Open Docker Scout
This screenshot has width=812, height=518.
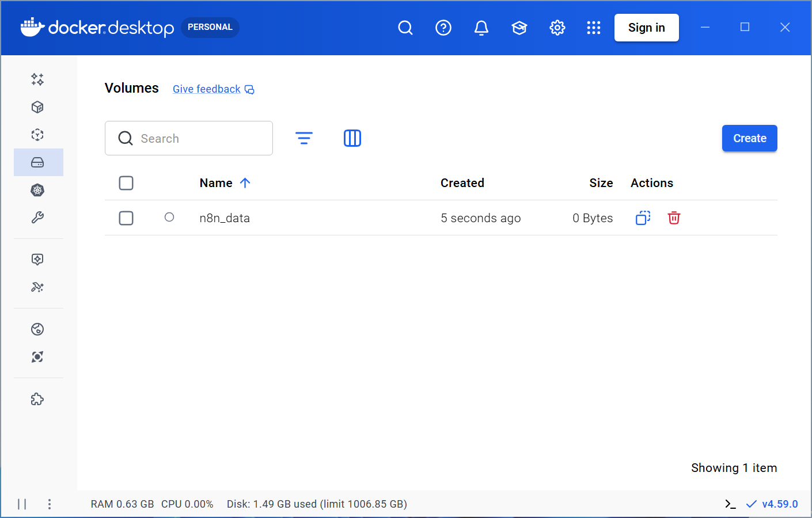click(37, 357)
